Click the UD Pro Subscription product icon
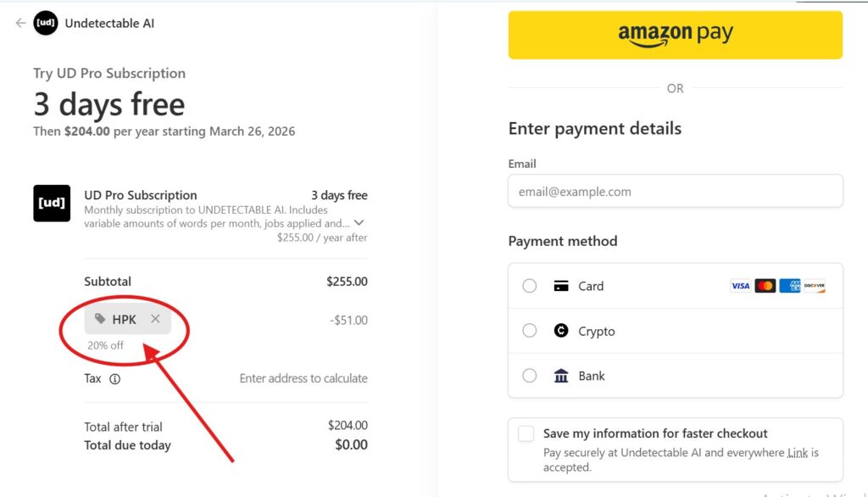 (x=52, y=204)
